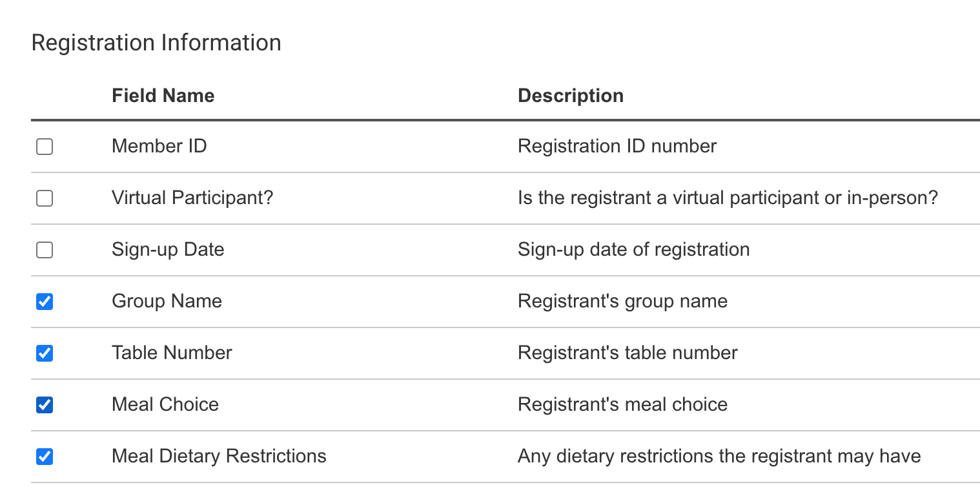Click the Meal Choice field label
Viewport: 980px width, 496px height.
point(165,404)
